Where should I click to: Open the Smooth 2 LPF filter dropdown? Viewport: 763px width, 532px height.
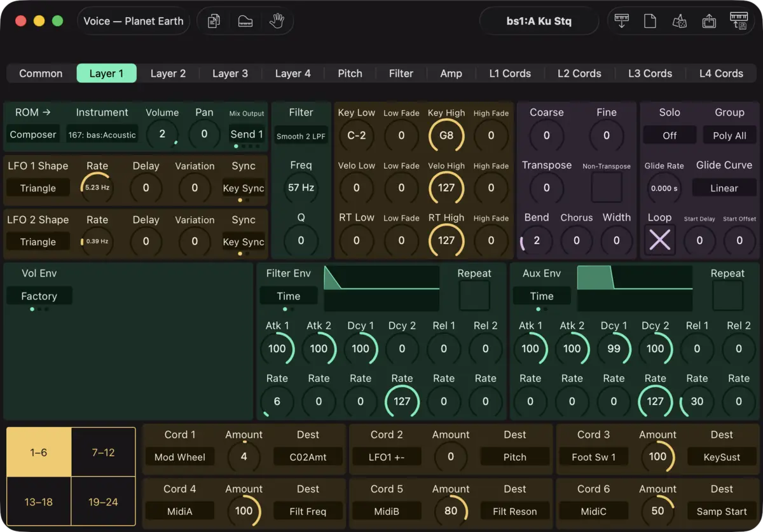tap(301, 136)
